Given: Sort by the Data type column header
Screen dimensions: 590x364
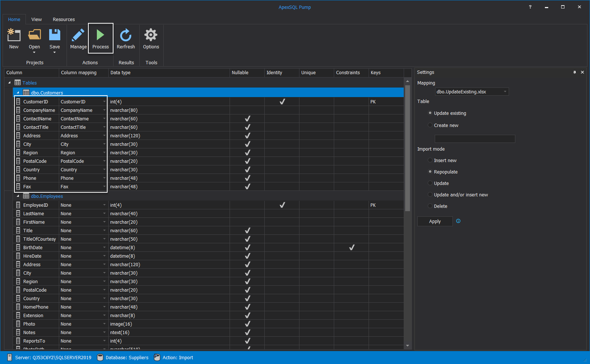Looking at the screenshot, I should (169, 73).
